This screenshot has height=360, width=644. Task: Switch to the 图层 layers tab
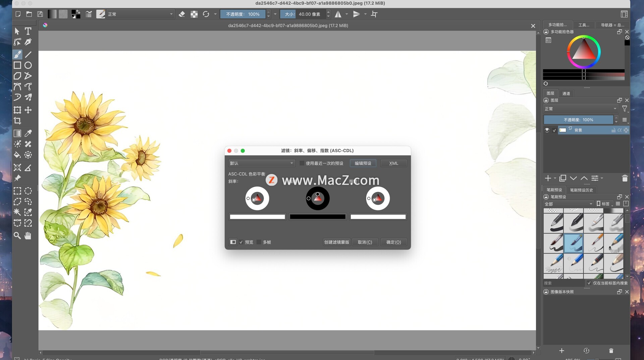click(550, 94)
